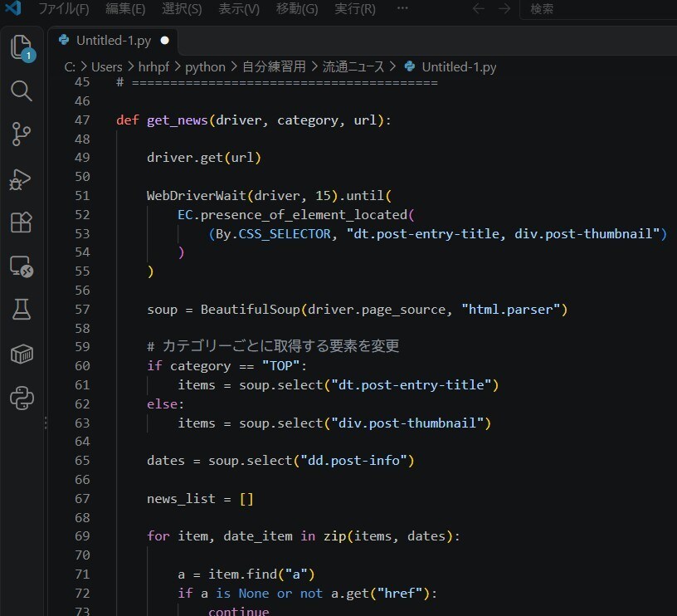This screenshot has width=677, height=616.
Task: Click line number 47 in the gutter
Action: tap(82, 120)
